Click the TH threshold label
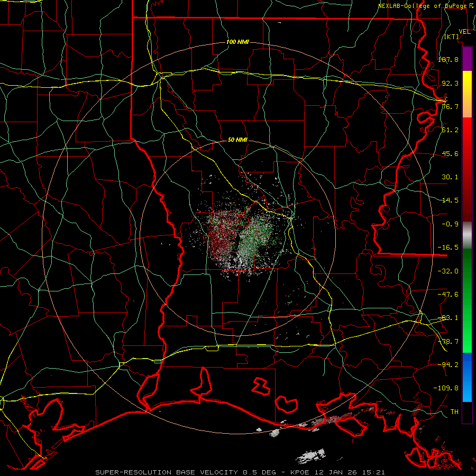Image resolution: width=476 pixels, height=476 pixels. 454,412
